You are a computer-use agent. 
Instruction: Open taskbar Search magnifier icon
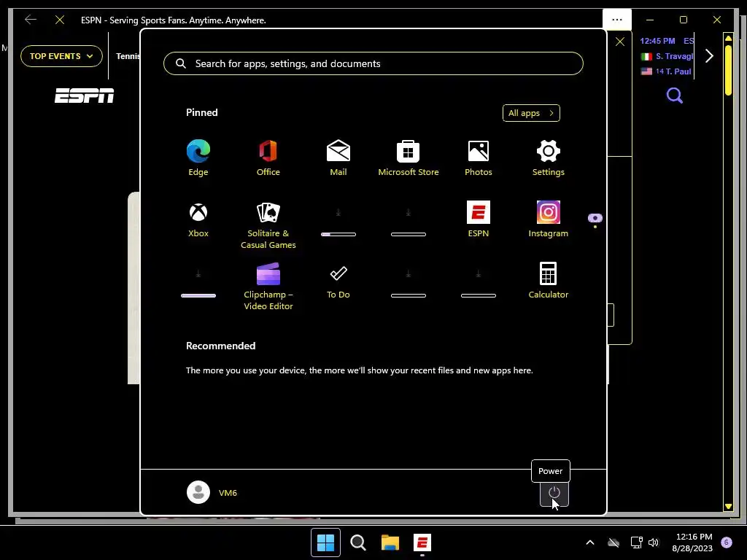click(357, 542)
